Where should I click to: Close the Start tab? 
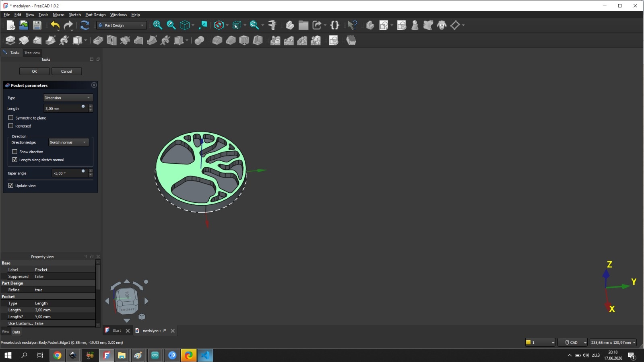tap(128, 331)
